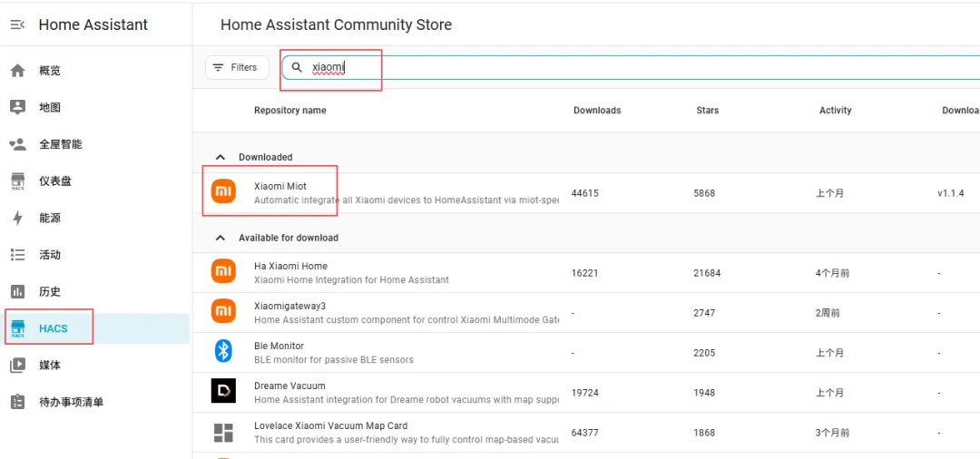Viewport: 980px width, 459px height.
Task: Open the 能源 energy page
Action: point(96,218)
